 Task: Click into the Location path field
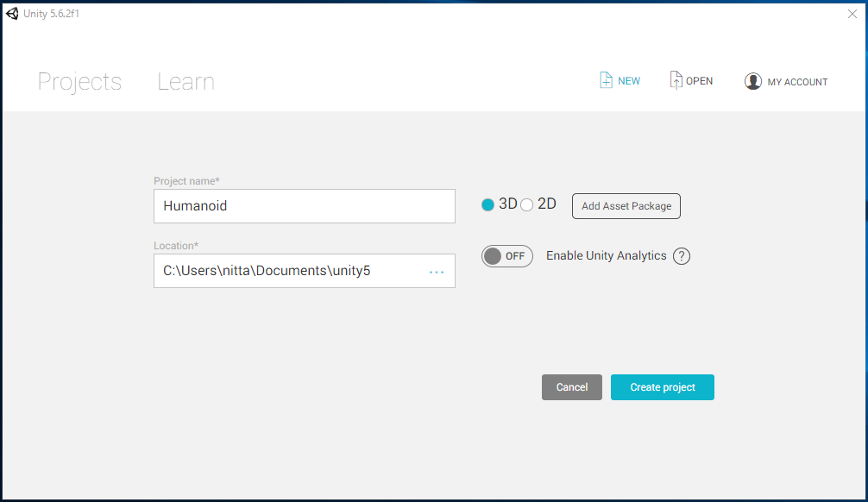pos(289,271)
